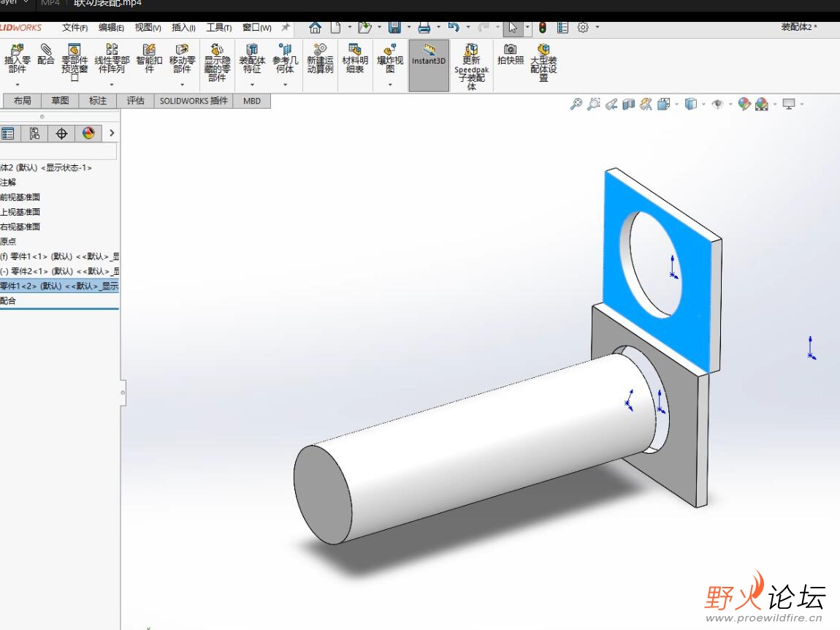840x630 pixels.
Task: Start New Motion Study (新建运动算例)
Action: click(321, 58)
